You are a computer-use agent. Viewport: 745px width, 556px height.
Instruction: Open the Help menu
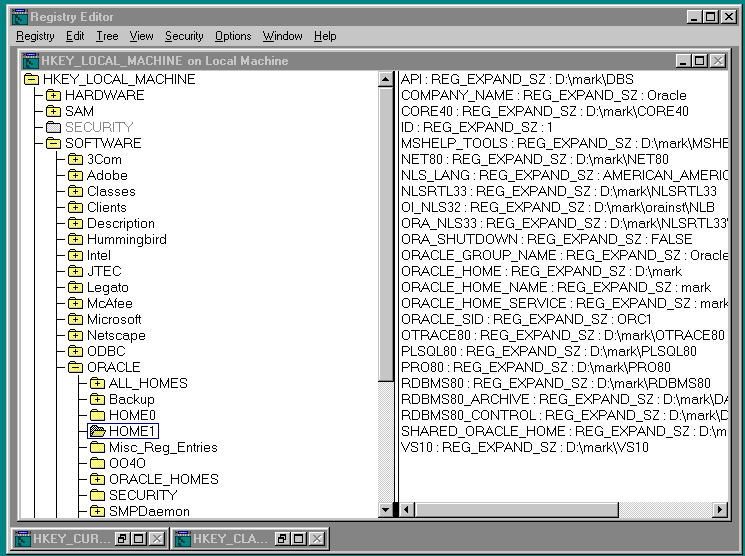point(325,36)
